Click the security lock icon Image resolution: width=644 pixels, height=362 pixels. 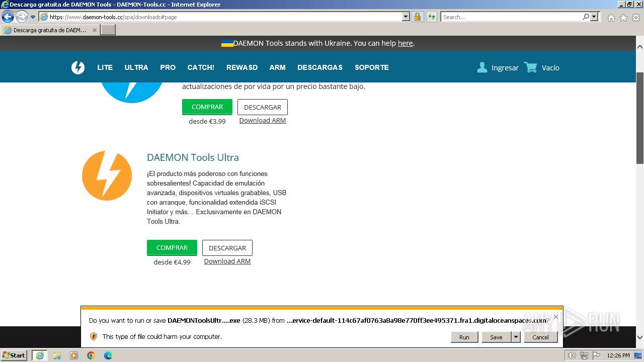coord(417,17)
